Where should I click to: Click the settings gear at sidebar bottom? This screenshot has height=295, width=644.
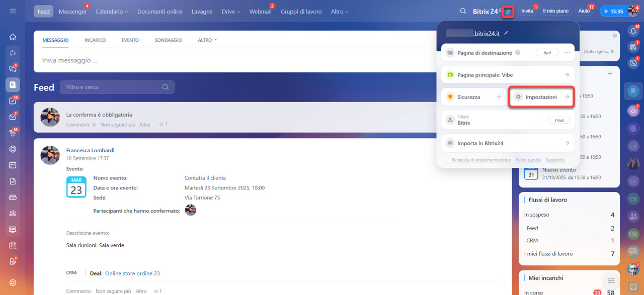pos(13,282)
